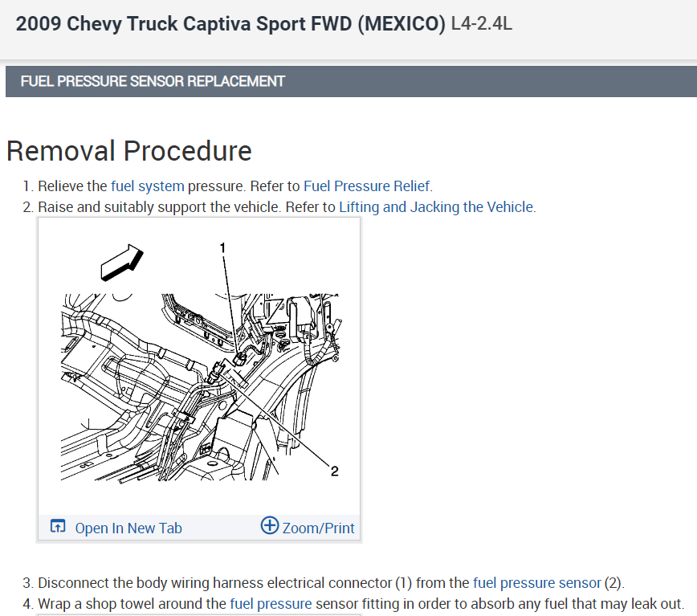Click the 2009 Chevy Truck Captiva Sport vehicle title

point(230,23)
